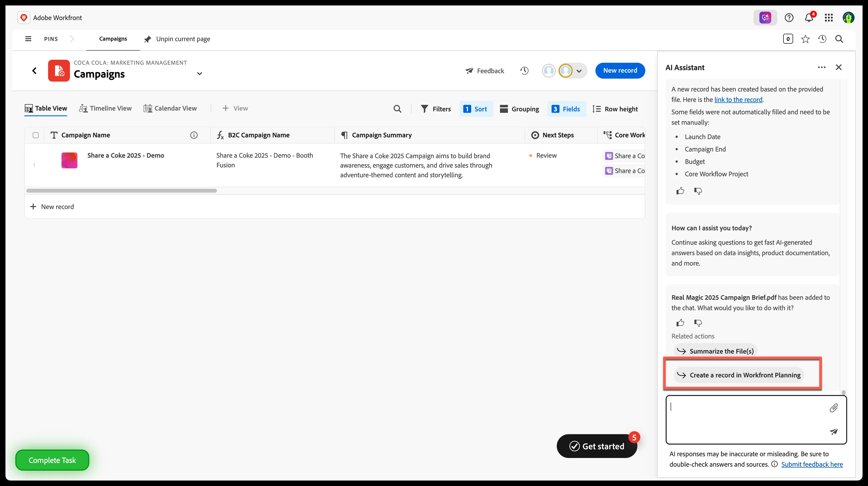Viewport: 868px width, 486px height.
Task: Click Create a record in Workfront Planning
Action: pyautogui.click(x=739, y=375)
